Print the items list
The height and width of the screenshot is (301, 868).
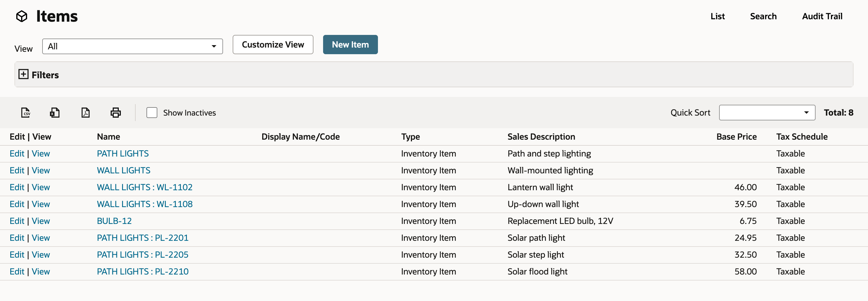click(115, 113)
